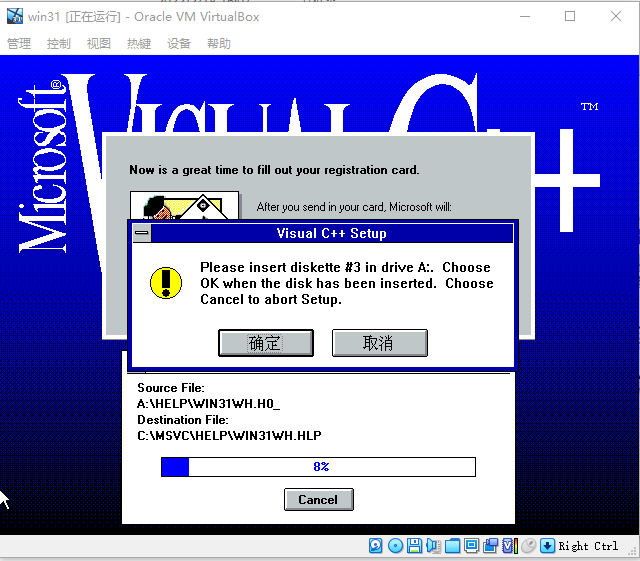The image size is (640, 561).
Task: Open the shared folders status icon
Action: pos(452,545)
